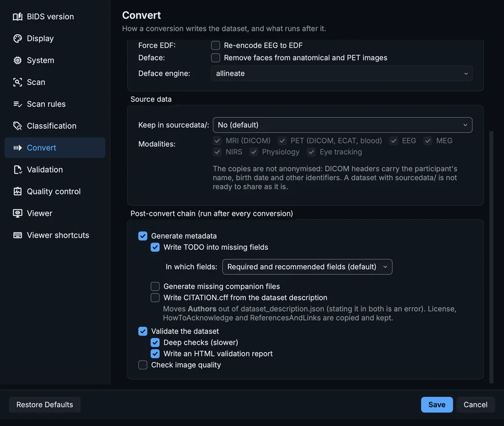Select the Quality control section
The height and width of the screenshot is (426, 504).
[x=55, y=192]
